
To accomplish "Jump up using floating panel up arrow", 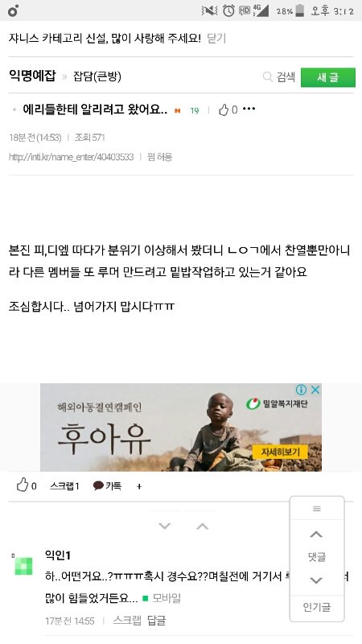I will click(x=316, y=535).
